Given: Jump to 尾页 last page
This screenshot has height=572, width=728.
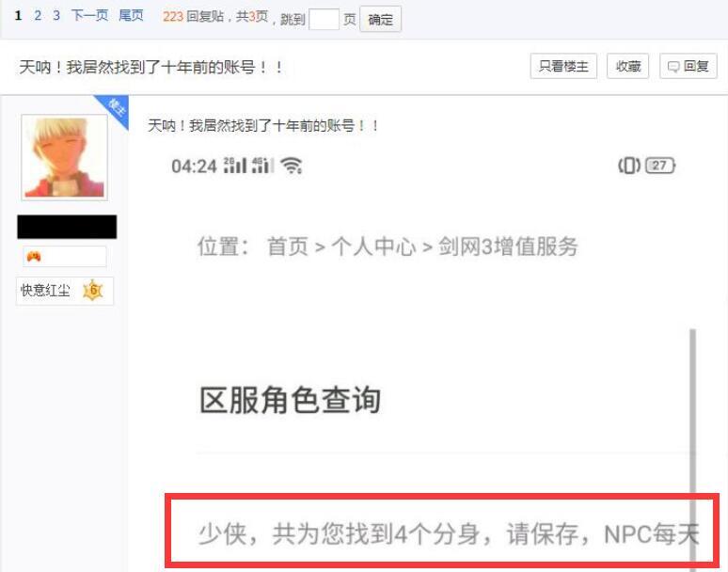Looking at the screenshot, I should pyautogui.click(x=131, y=16).
